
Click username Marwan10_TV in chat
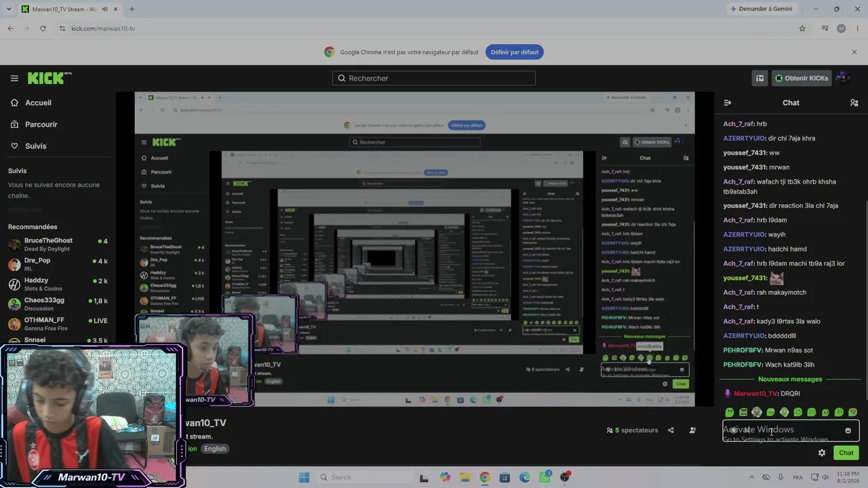point(755,394)
